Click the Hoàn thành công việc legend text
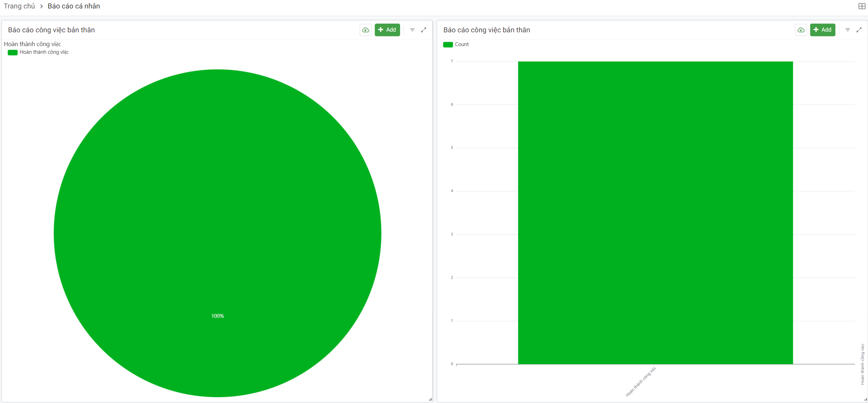This screenshot has height=403, width=868. coord(44,52)
